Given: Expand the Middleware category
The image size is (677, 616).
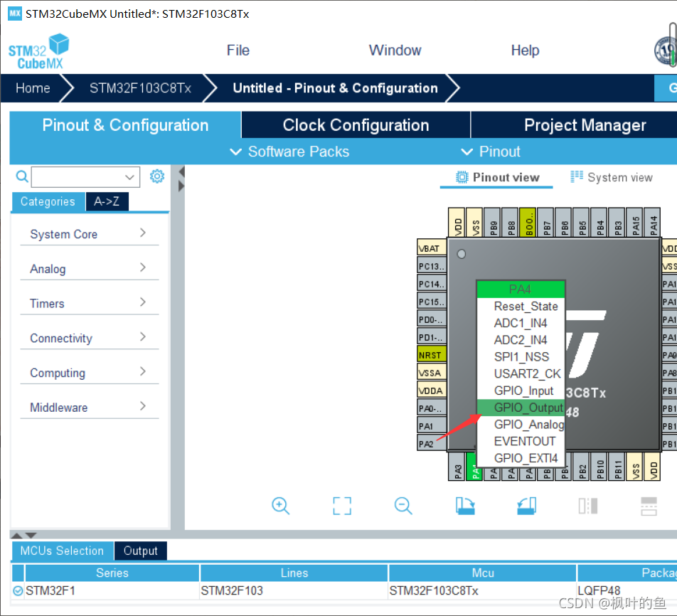Looking at the screenshot, I should (x=90, y=407).
